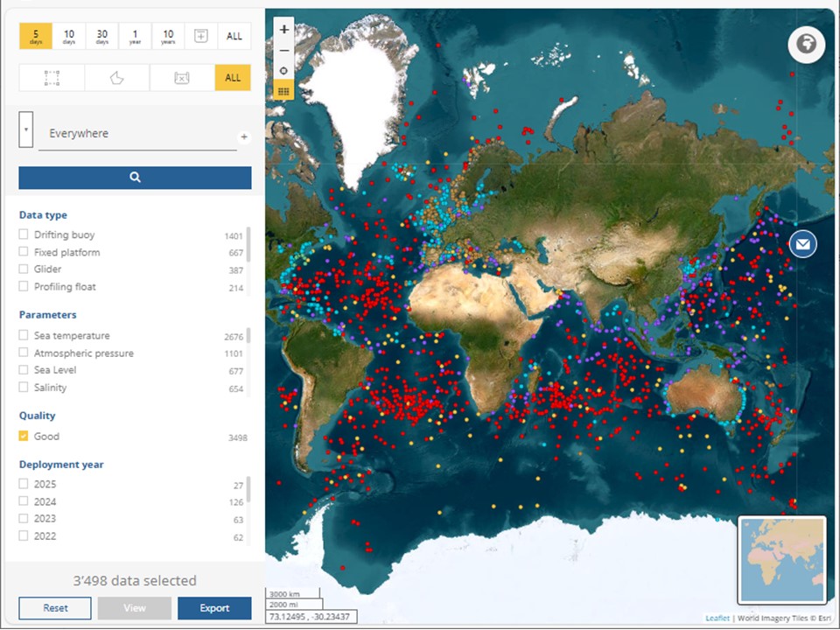
Task: Check the Fixed platform checkbox
Action: tap(24, 251)
